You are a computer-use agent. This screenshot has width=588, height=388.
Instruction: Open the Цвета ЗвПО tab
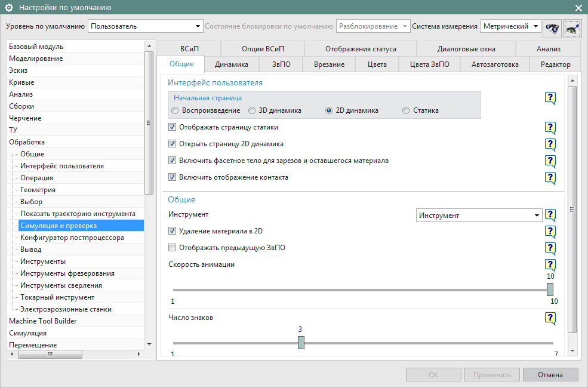coord(429,64)
